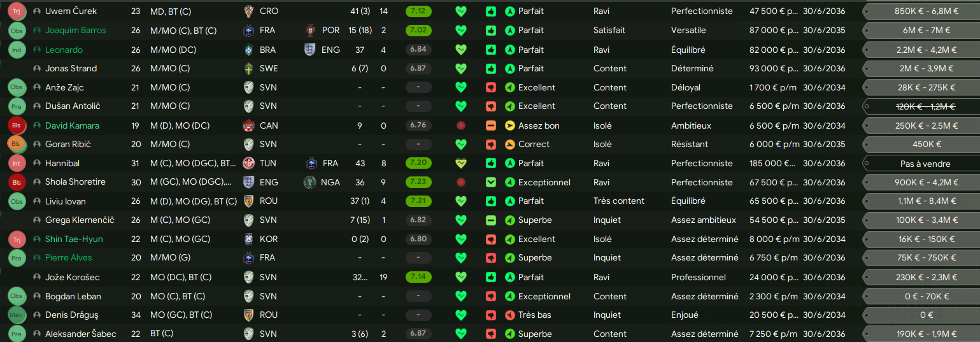The height and width of the screenshot is (342, 980).
Task: Click the 7.23 average rating pill for Shoretire
Action: (x=418, y=182)
